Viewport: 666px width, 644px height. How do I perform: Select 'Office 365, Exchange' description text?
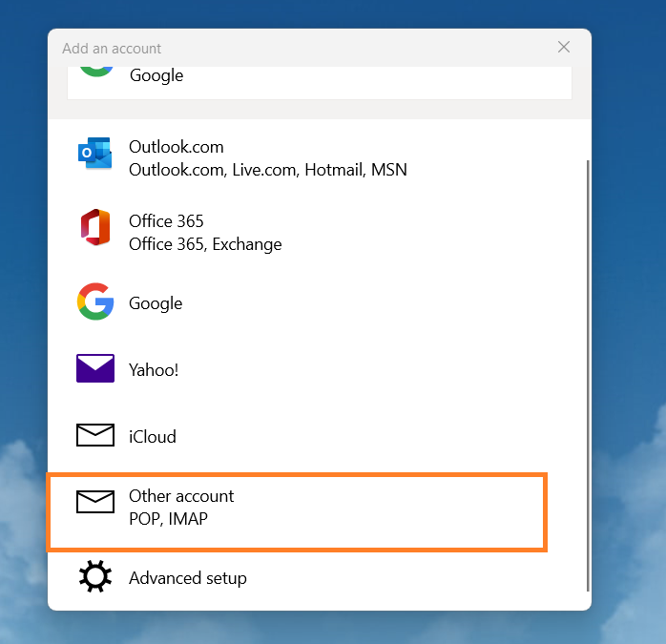(x=205, y=244)
